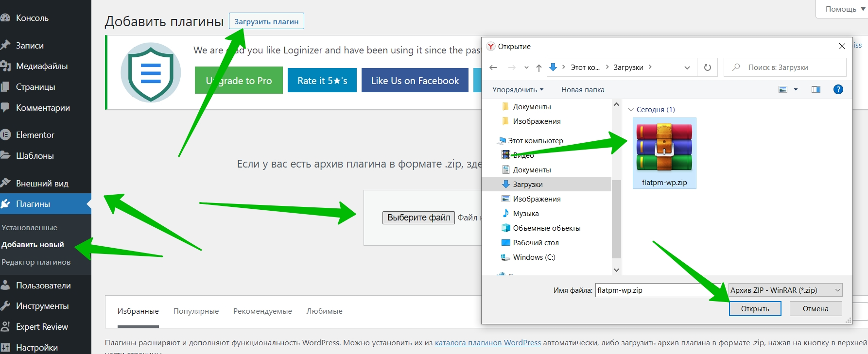
Task: Click the Выберите файл button
Action: [418, 218]
